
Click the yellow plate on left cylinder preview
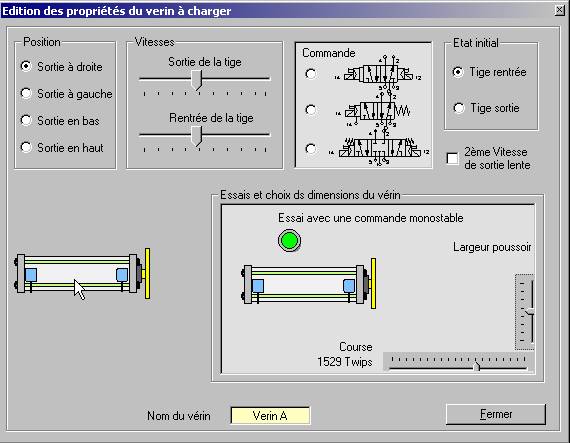pos(147,274)
